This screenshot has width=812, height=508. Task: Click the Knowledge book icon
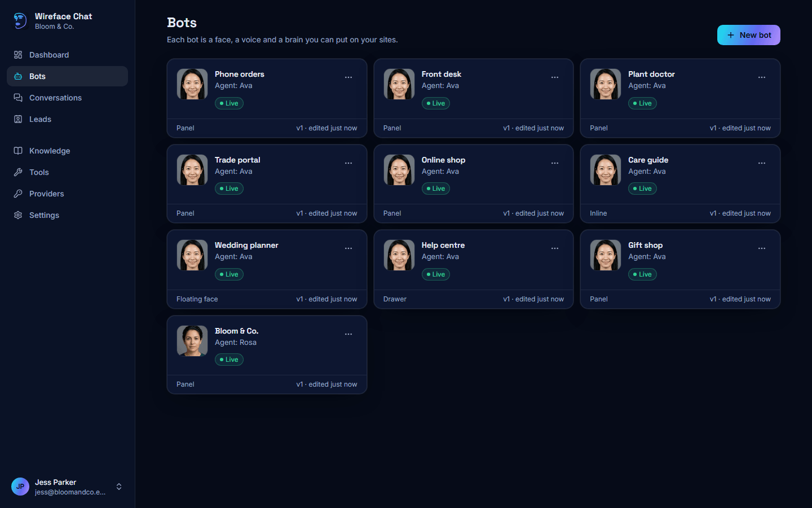(18, 151)
